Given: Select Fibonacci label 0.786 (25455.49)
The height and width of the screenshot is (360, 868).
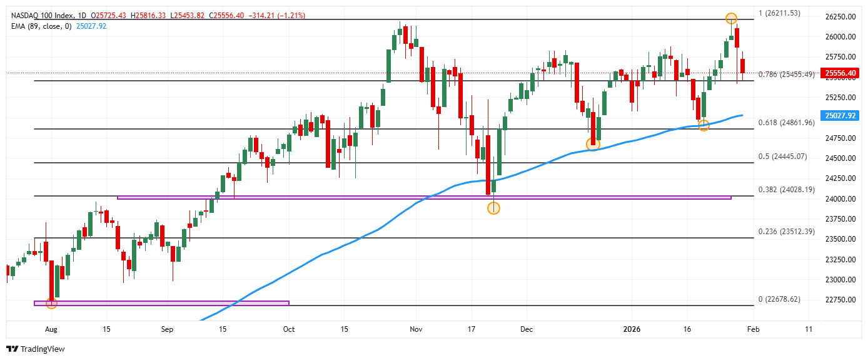Looking at the screenshot, I should click(x=786, y=75).
